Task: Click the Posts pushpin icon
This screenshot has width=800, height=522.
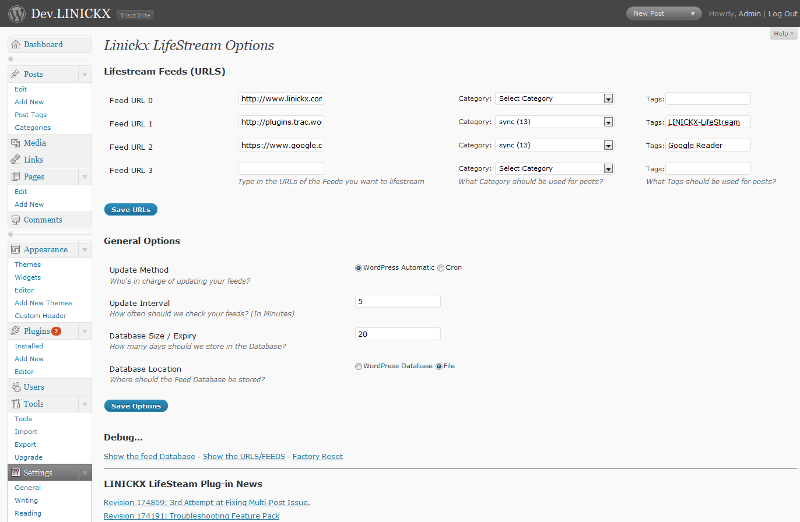Action: (16, 74)
